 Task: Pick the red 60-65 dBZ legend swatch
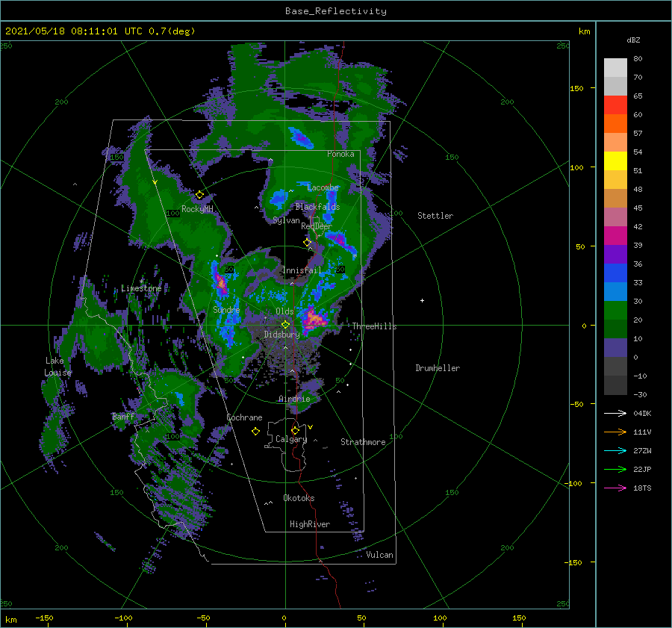click(x=615, y=105)
